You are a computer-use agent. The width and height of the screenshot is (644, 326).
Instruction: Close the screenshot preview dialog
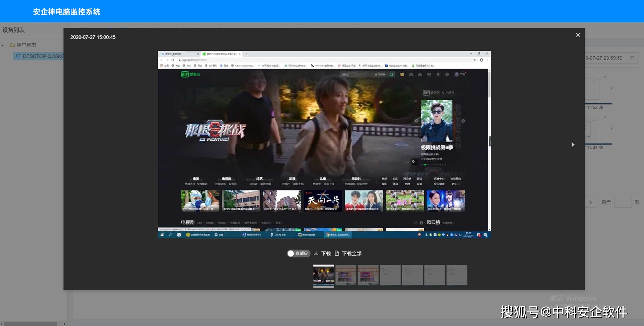[578, 35]
